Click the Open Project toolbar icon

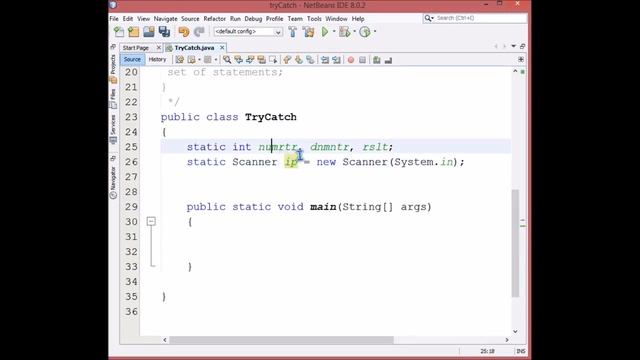tap(149, 31)
